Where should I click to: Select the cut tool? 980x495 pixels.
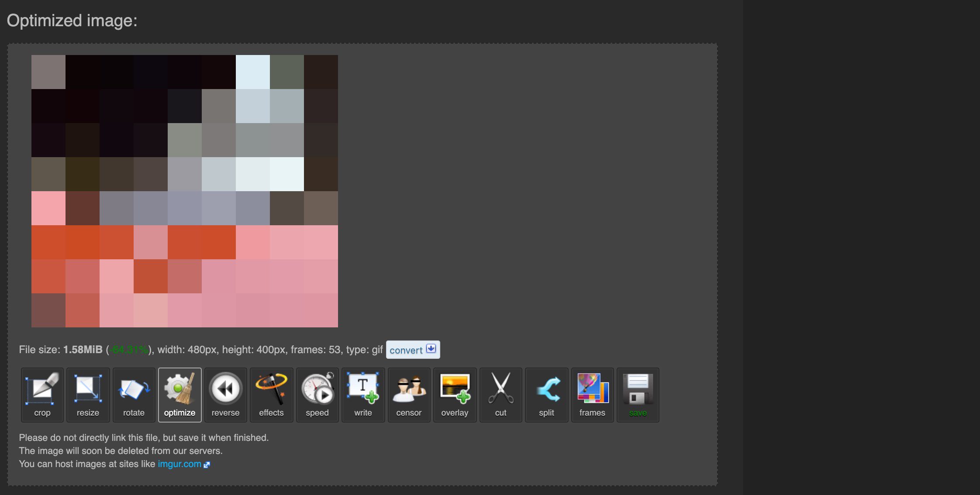click(501, 395)
